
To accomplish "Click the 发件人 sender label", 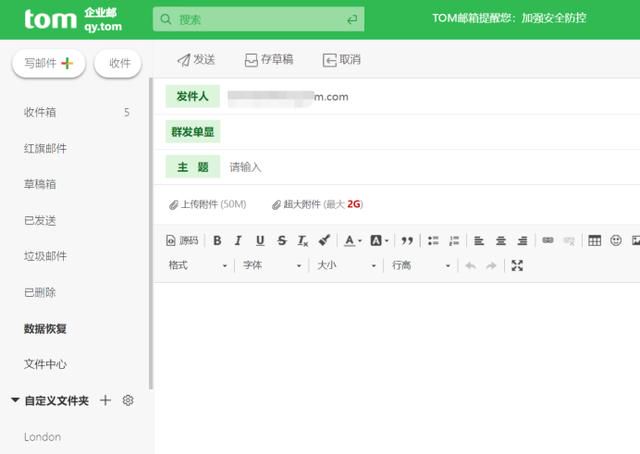I will (x=193, y=96).
